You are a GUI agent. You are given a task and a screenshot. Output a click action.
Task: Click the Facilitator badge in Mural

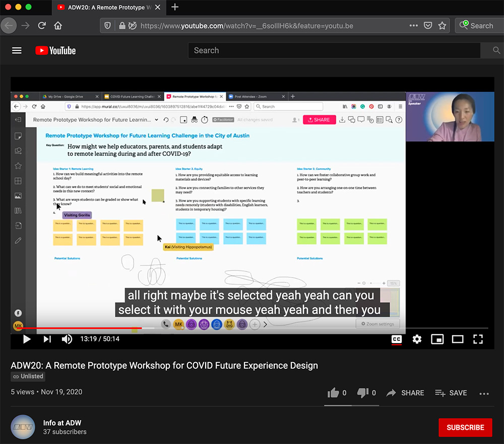tap(223, 120)
